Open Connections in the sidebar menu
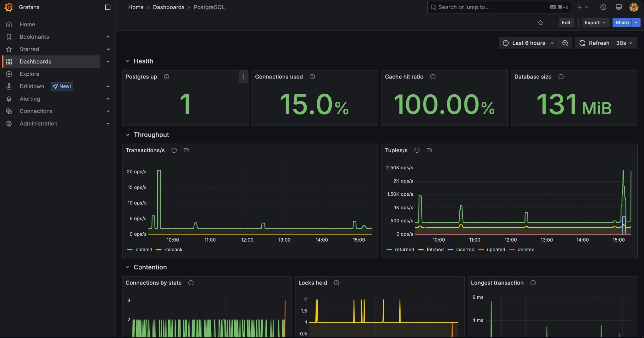This screenshot has width=644, height=338. pos(36,111)
